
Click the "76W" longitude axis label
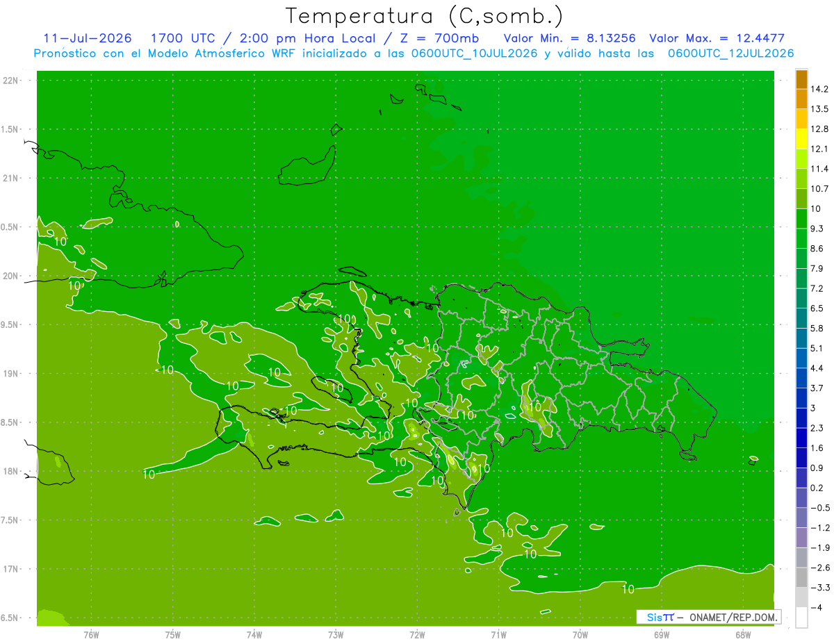click(x=91, y=634)
